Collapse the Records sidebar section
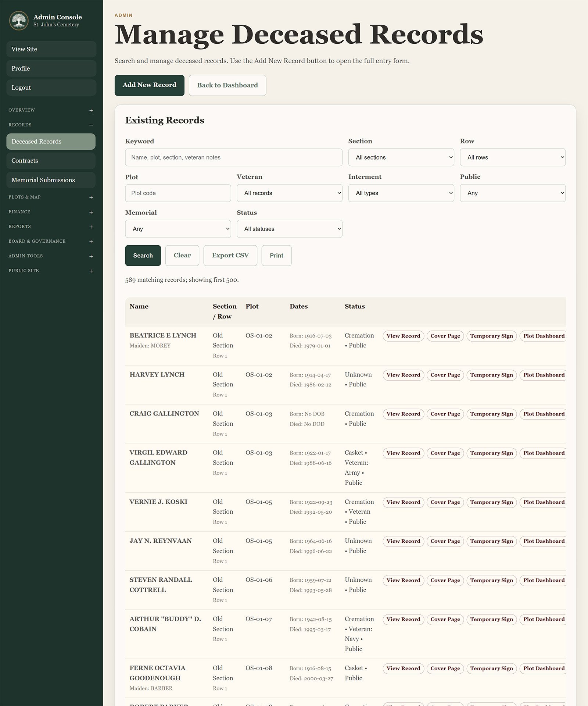 [x=51, y=125]
